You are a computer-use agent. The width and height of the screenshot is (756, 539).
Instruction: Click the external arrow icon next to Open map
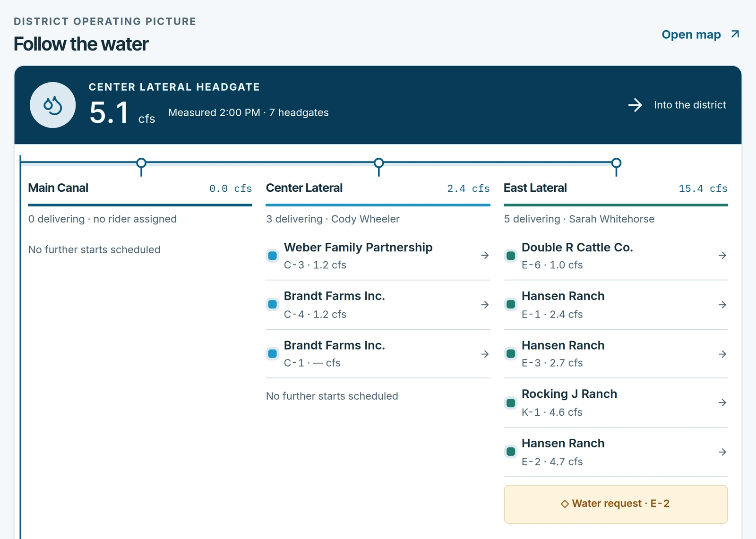coord(735,34)
